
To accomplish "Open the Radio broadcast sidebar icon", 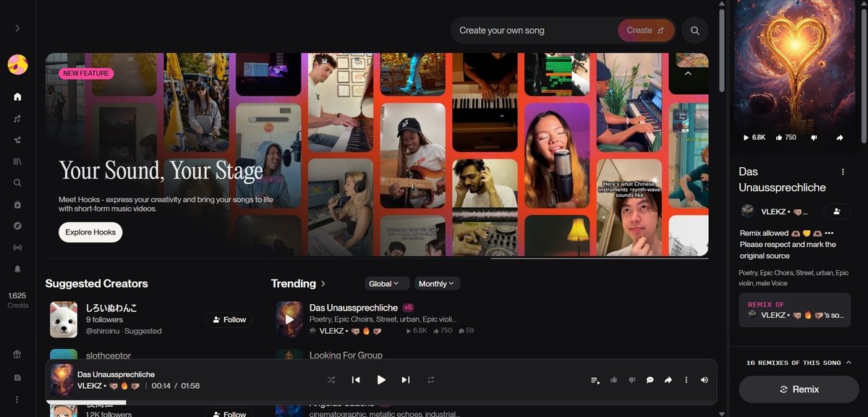I will 17,248.
